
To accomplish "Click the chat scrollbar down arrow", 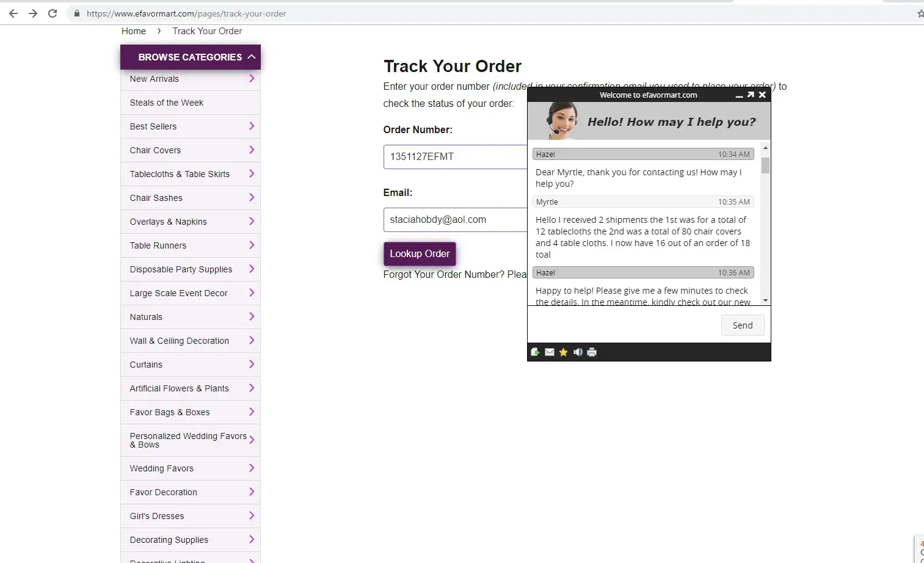I will [765, 301].
